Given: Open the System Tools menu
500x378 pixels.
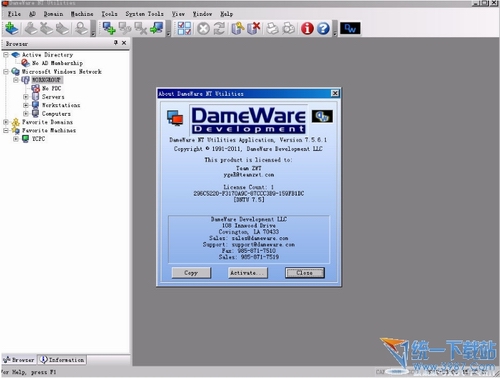Looking at the screenshot, I should click(144, 14).
